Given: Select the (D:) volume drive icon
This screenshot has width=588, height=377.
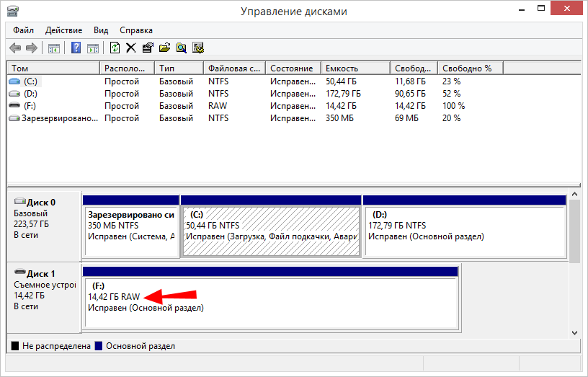Looking at the screenshot, I should coord(14,94).
